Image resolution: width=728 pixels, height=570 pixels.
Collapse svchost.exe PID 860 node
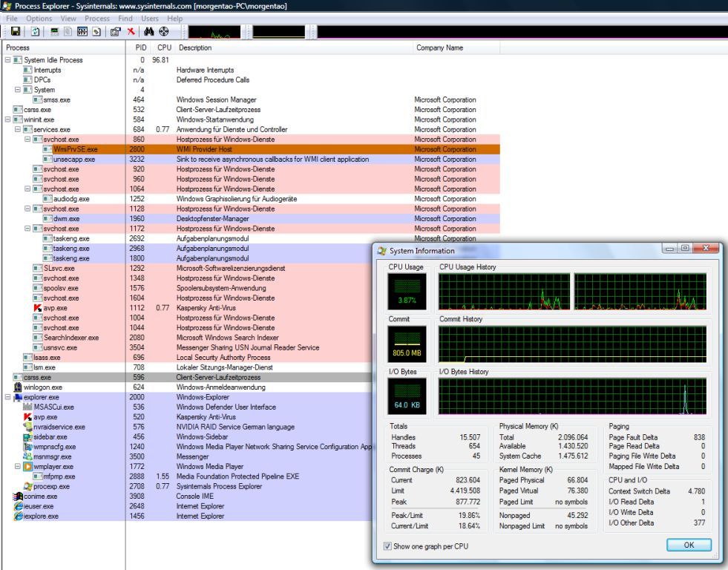click(27, 140)
